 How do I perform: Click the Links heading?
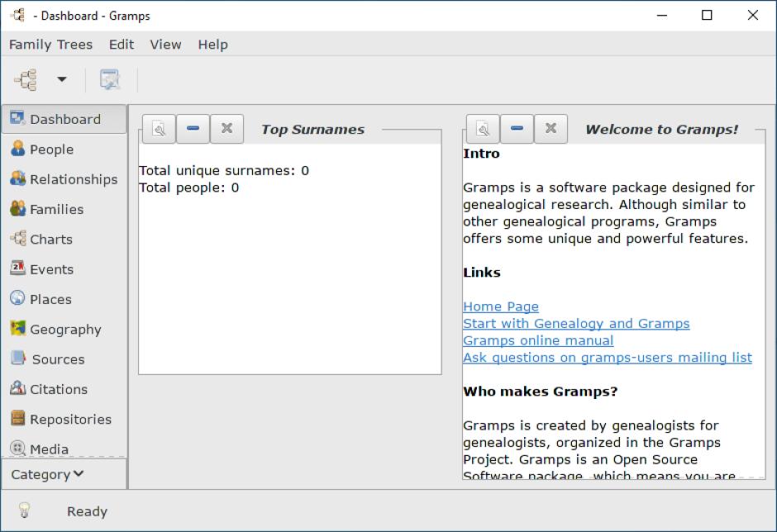click(482, 273)
